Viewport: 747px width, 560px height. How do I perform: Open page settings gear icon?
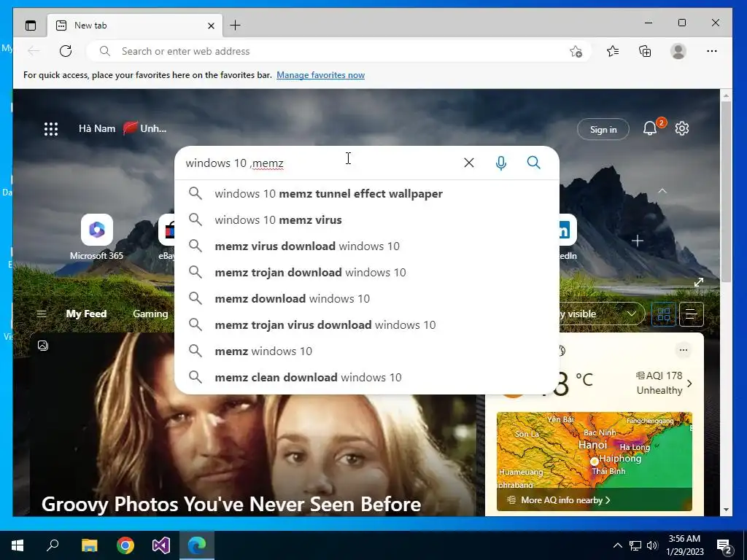click(x=682, y=128)
